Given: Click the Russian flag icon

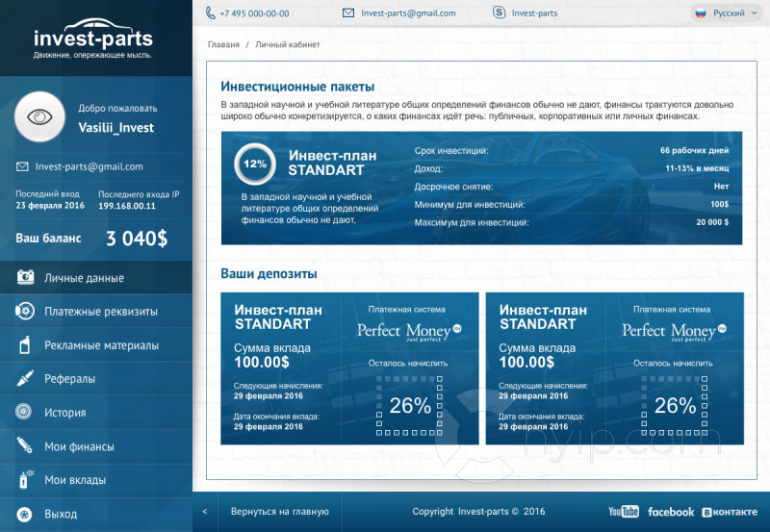Looking at the screenshot, I should pos(701,13).
